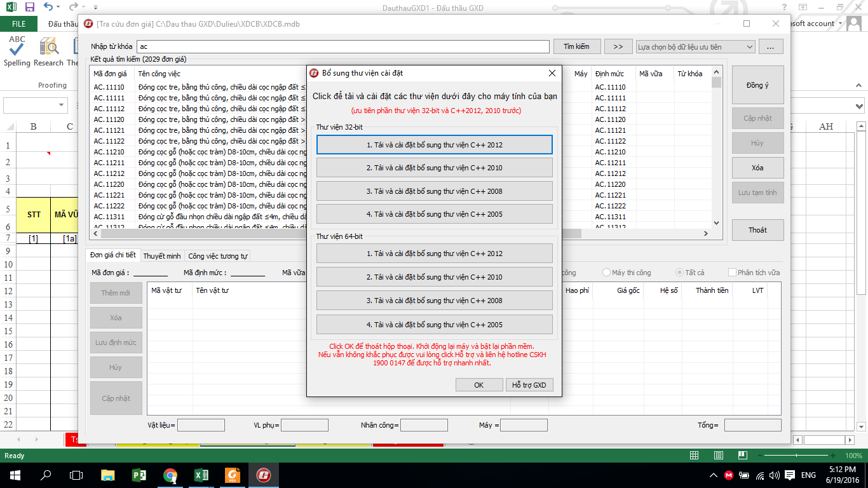Select the 'Tất cả' radio button

coord(680,273)
